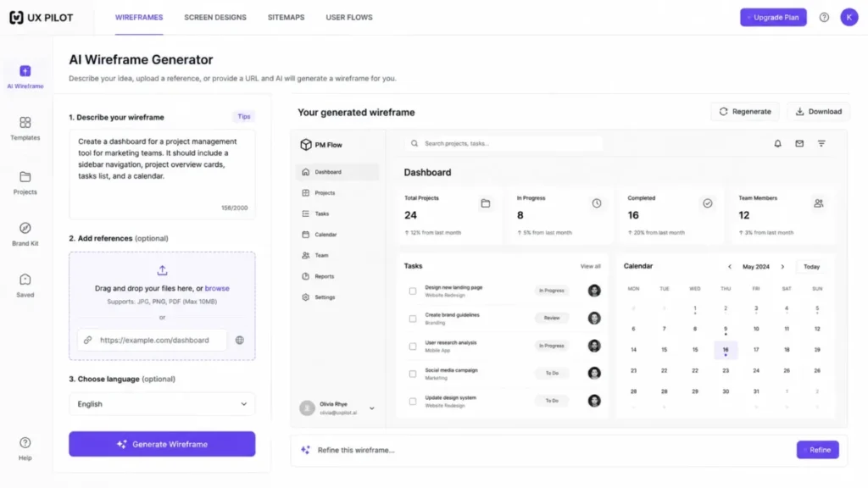Click the mail envelope icon in wireframe
The height and width of the screenshot is (488, 868).
799,143
